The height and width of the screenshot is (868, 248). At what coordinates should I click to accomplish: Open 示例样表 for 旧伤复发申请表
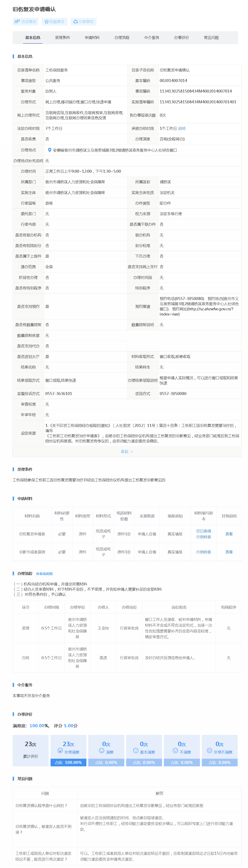click(203, 537)
